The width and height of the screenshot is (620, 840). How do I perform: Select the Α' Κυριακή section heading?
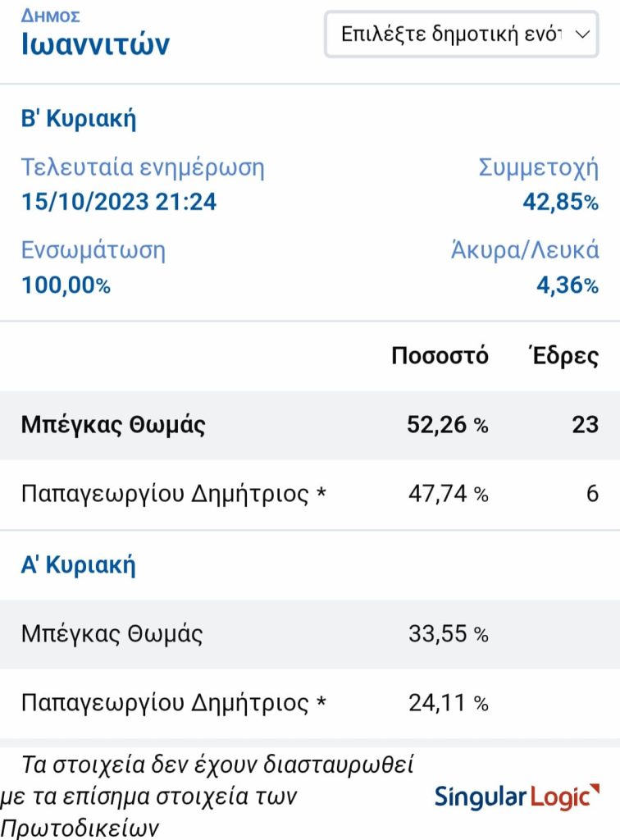pyautogui.click(x=78, y=564)
